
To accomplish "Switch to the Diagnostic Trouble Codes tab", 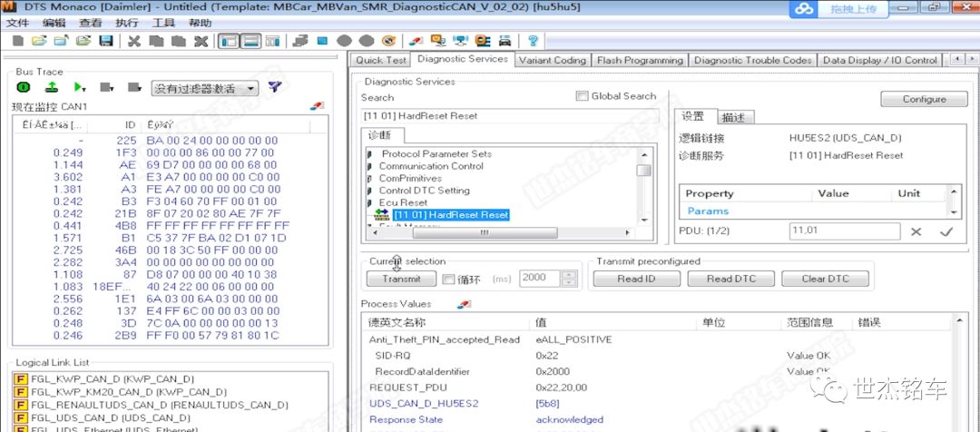I will [752, 60].
